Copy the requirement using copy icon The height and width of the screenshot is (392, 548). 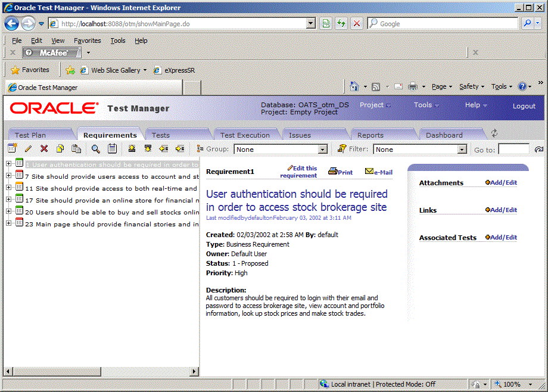(x=60, y=148)
